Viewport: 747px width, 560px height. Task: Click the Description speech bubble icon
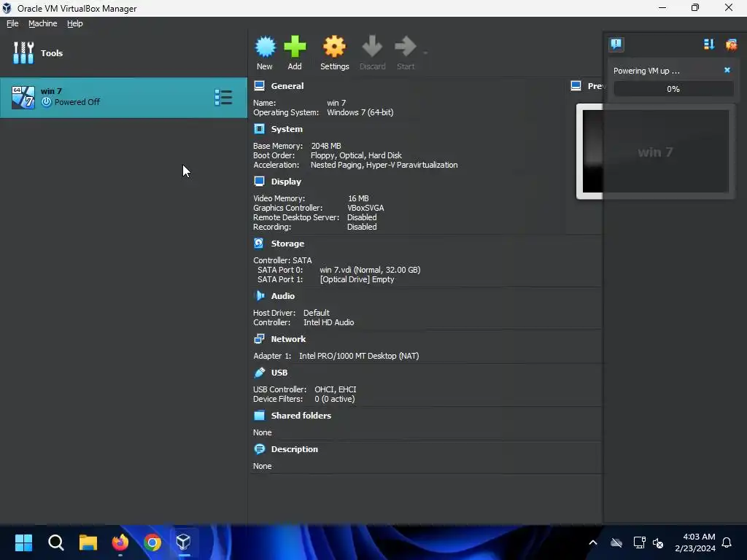pos(259,448)
